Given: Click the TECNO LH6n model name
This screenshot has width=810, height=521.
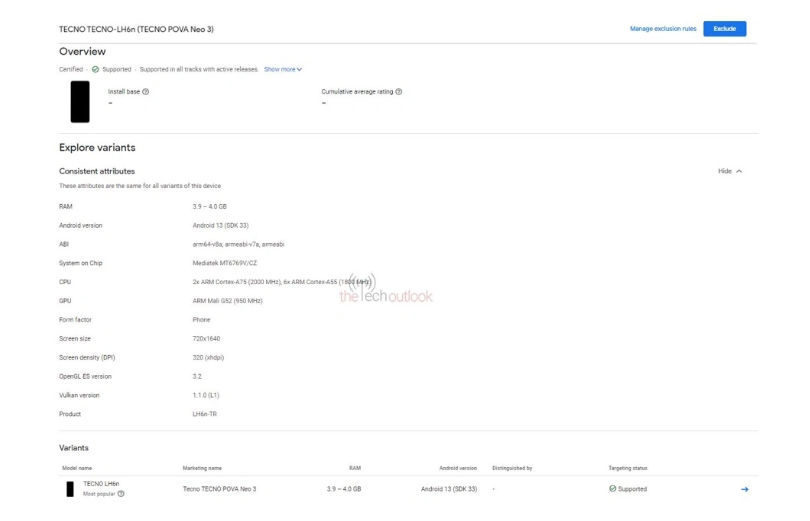Looking at the screenshot, I should click(x=101, y=484).
